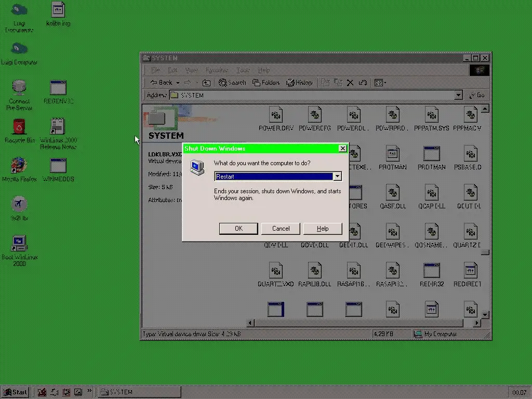The image size is (532, 399).
Task: Select the PSBASE.D file icon
Action: tap(470, 158)
